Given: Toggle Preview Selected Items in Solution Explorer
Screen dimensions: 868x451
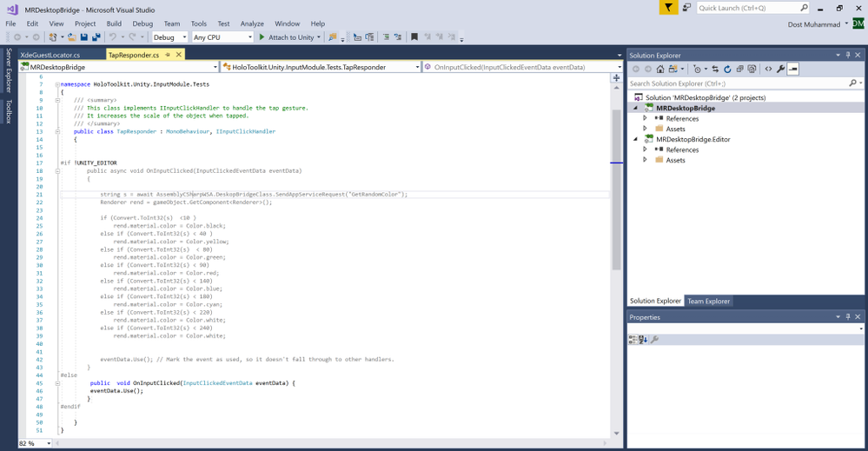Looking at the screenshot, I should 793,69.
